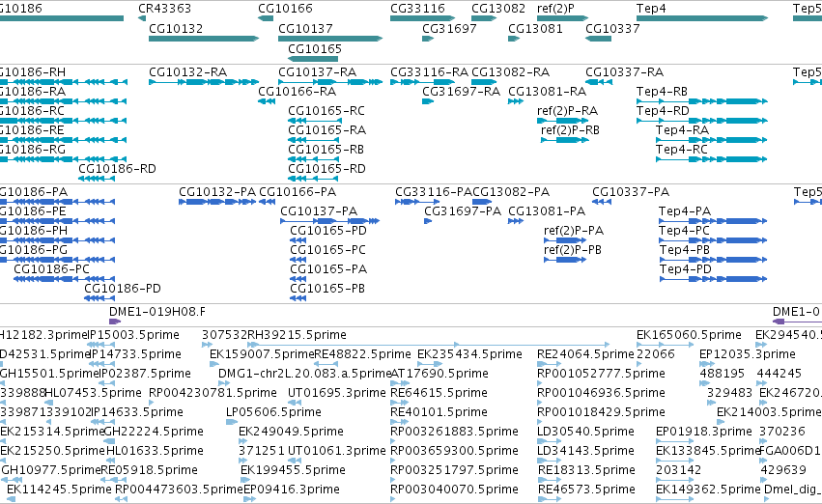Click protein CG10166-PA

pos(267,202)
